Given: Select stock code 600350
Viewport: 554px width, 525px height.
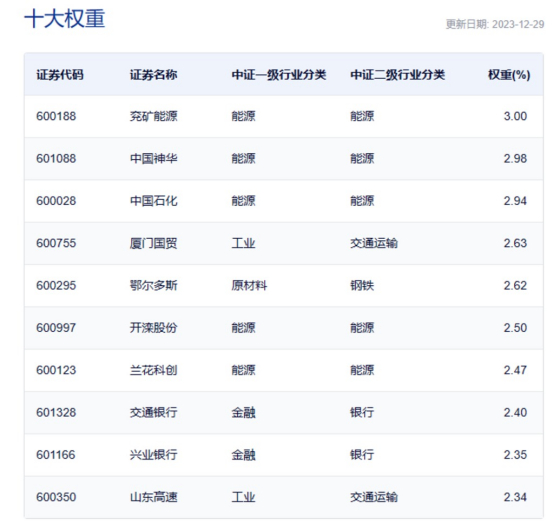Looking at the screenshot, I should point(56,497).
